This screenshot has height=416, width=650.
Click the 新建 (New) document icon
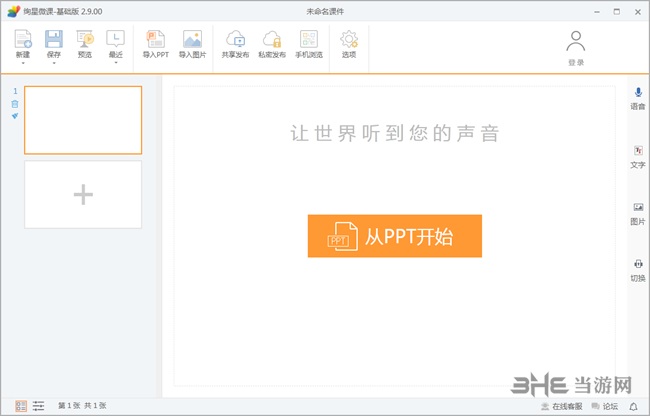click(x=23, y=39)
